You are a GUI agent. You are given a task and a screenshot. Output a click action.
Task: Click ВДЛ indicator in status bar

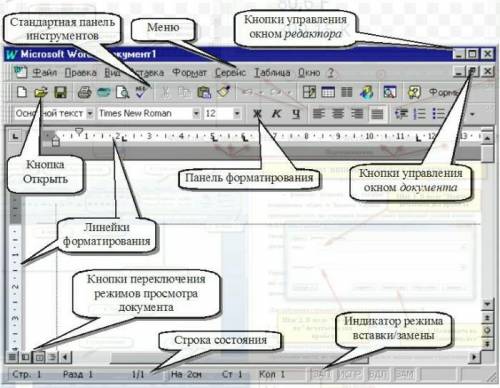pos(378,374)
